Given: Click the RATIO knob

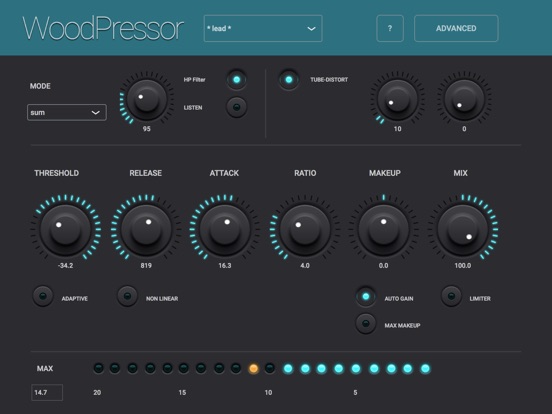Looking at the screenshot, I should (x=305, y=230).
